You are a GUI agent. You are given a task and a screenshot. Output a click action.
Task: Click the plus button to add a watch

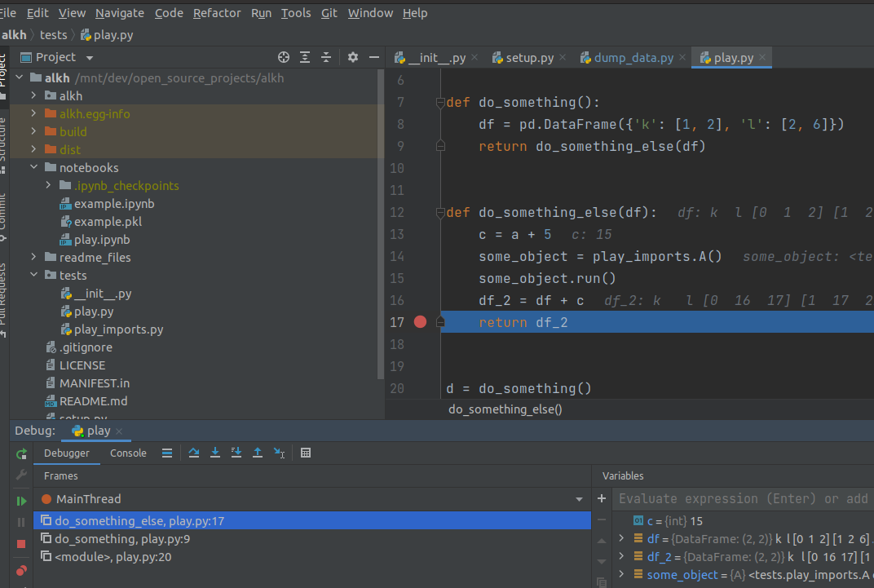tap(601, 498)
